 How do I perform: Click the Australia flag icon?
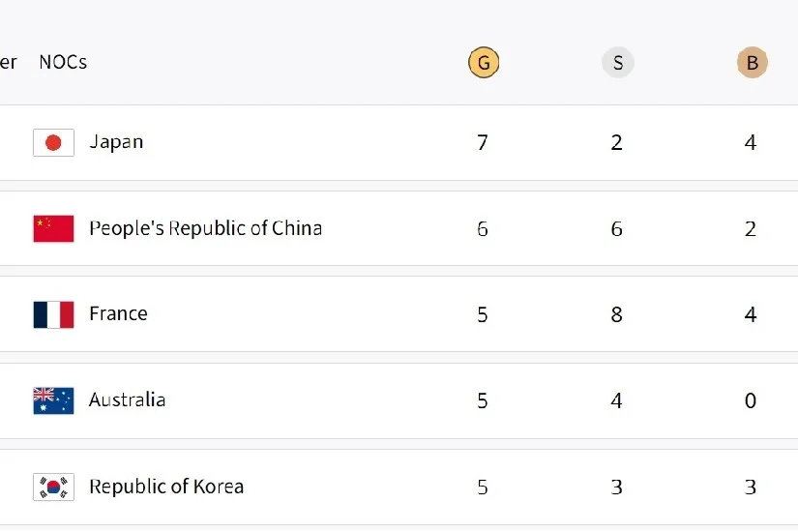point(53,400)
